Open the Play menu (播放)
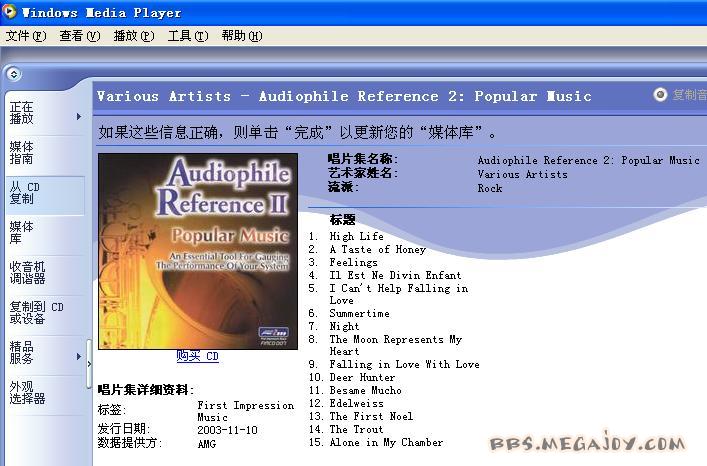 point(134,36)
